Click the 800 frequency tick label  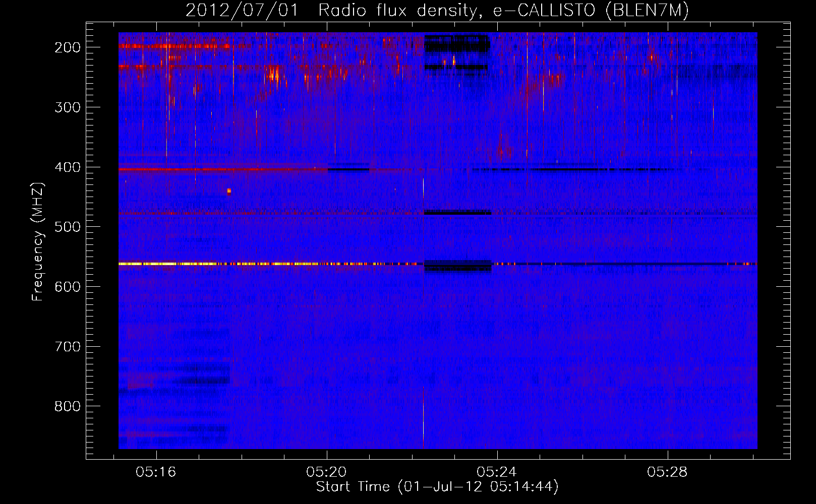(68, 406)
